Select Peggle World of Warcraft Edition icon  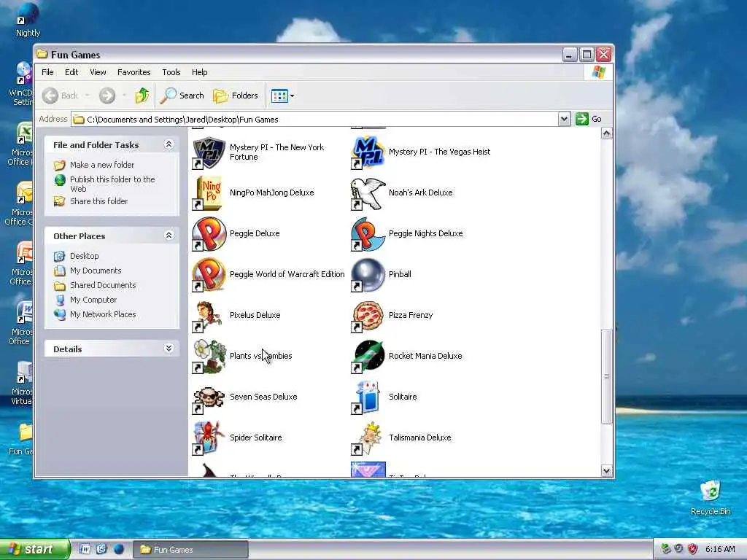pos(209,275)
